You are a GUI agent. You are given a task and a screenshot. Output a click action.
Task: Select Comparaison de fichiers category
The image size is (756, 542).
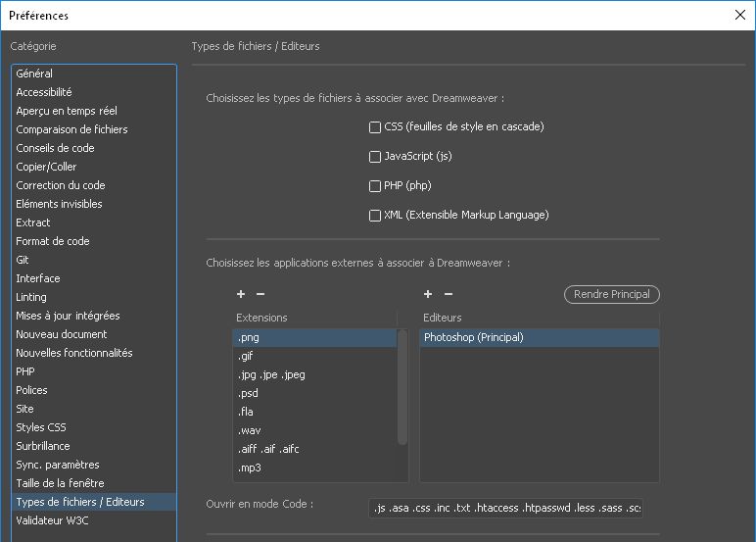pos(94,129)
